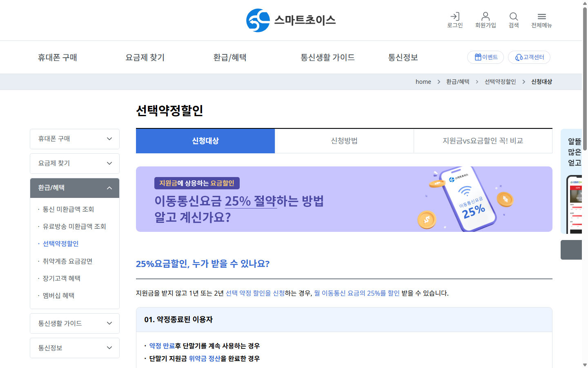The height and width of the screenshot is (368, 588).
Task: Click the 선택 약정 할인을 신청 highlighted text
Action: coord(255,293)
